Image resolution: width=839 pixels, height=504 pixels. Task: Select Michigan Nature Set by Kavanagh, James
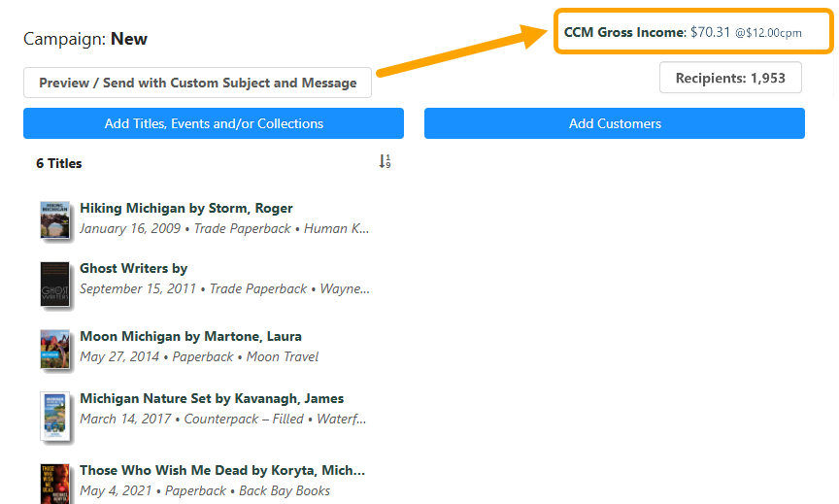pyautogui.click(x=211, y=398)
